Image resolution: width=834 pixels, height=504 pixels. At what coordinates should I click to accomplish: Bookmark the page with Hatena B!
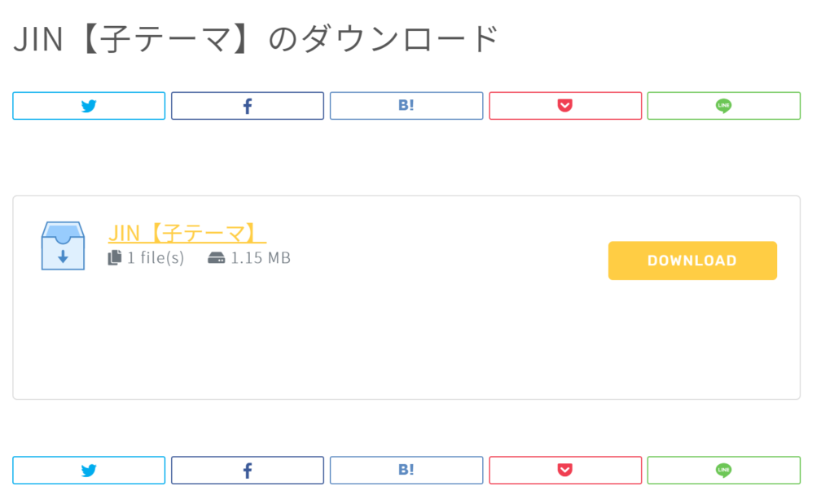tap(406, 105)
